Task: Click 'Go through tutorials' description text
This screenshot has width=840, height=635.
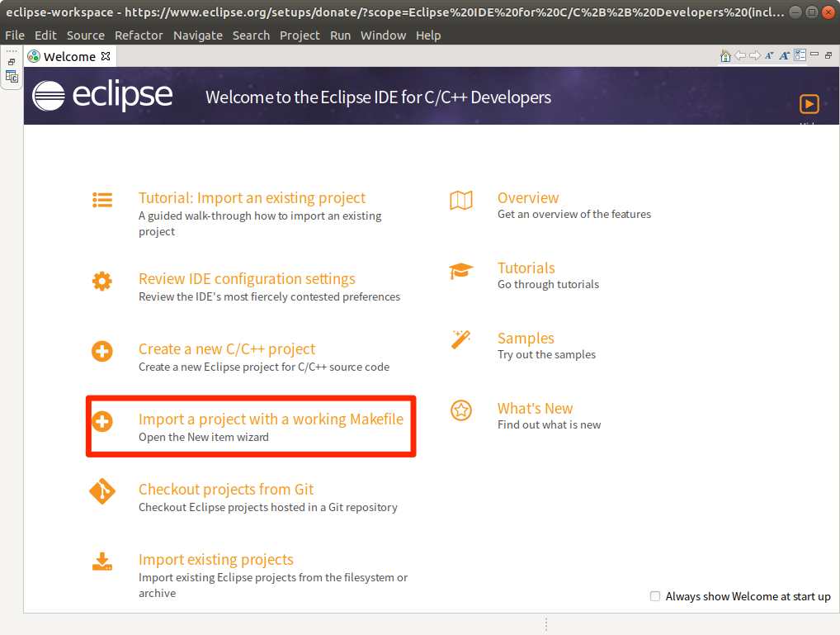Action: (548, 285)
